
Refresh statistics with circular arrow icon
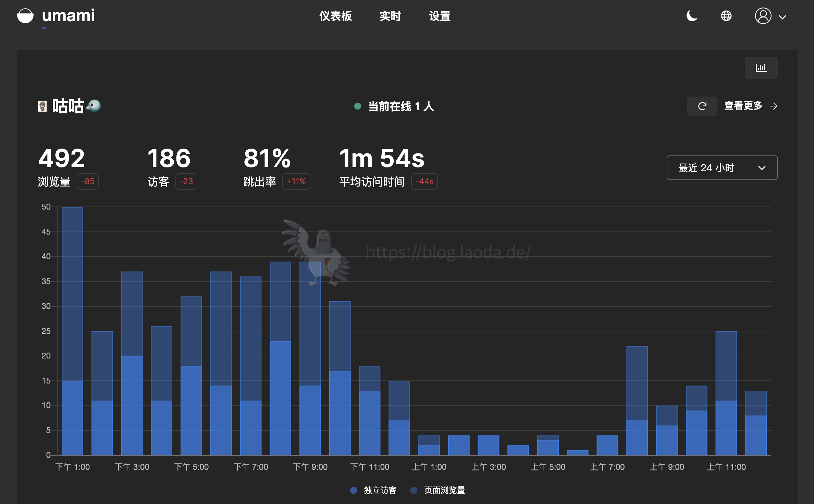(x=702, y=106)
